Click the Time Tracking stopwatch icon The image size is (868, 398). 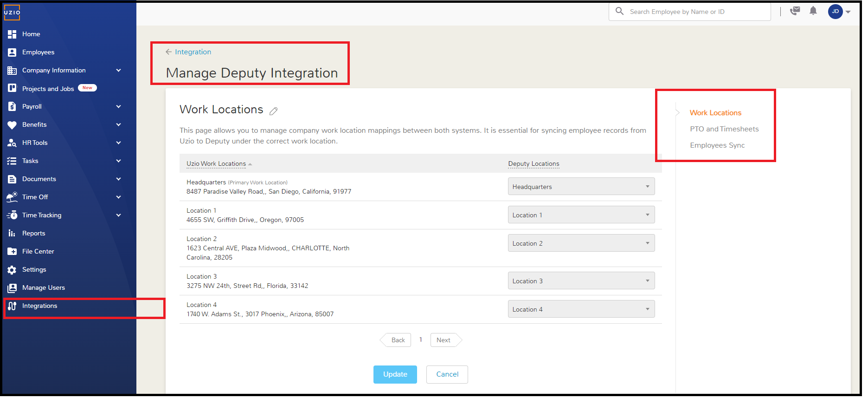(12, 215)
